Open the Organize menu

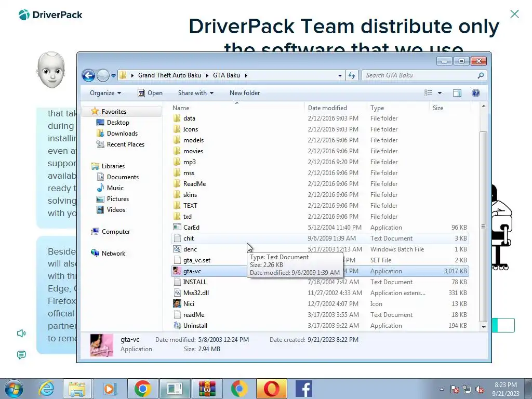point(105,93)
